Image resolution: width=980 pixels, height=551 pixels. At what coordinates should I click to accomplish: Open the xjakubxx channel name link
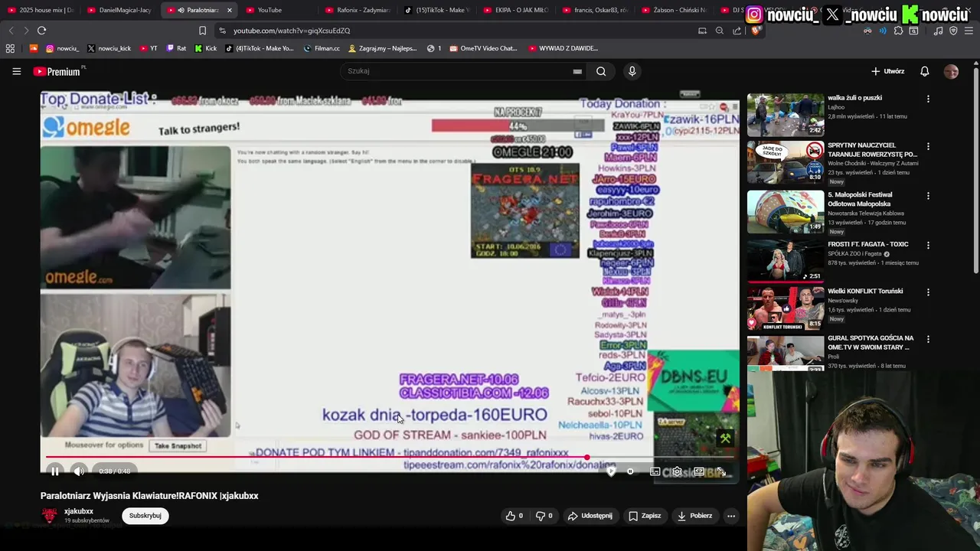pyautogui.click(x=79, y=511)
